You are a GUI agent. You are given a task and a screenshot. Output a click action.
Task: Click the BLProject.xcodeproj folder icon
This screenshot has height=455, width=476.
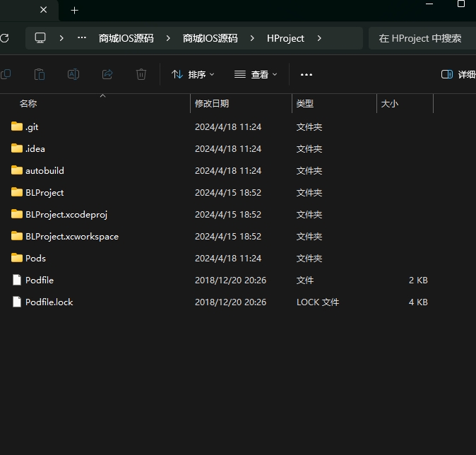click(x=17, y=214)
